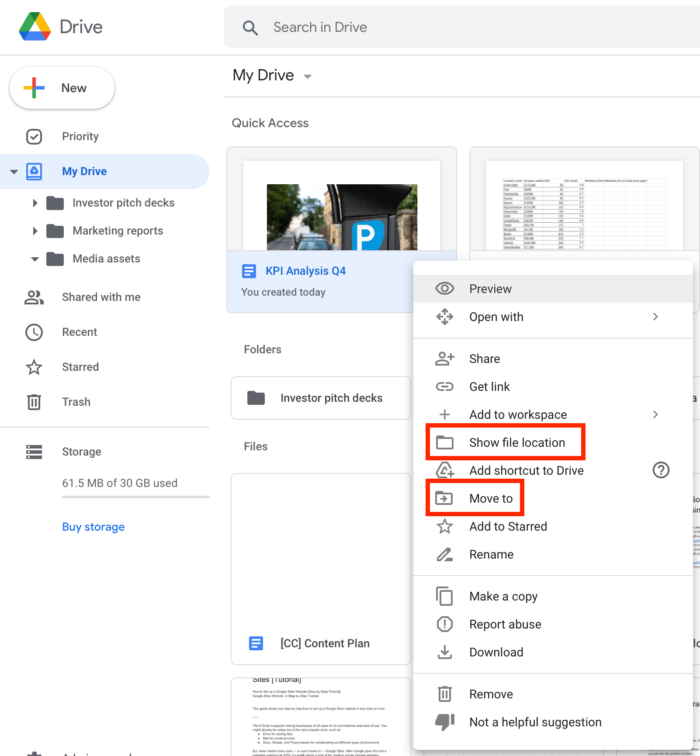Expand the Investor pitch decks folder
This screenshot has width=700, height=756.
point(35,203)
